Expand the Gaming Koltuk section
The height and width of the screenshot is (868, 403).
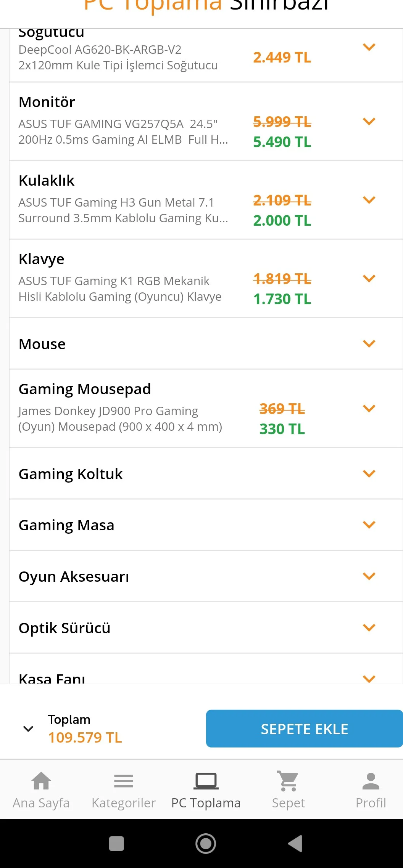(369, 474)
